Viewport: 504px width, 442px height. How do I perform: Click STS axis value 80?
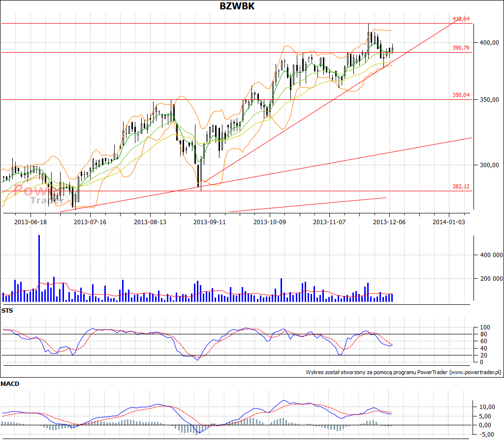coord(483,334)
